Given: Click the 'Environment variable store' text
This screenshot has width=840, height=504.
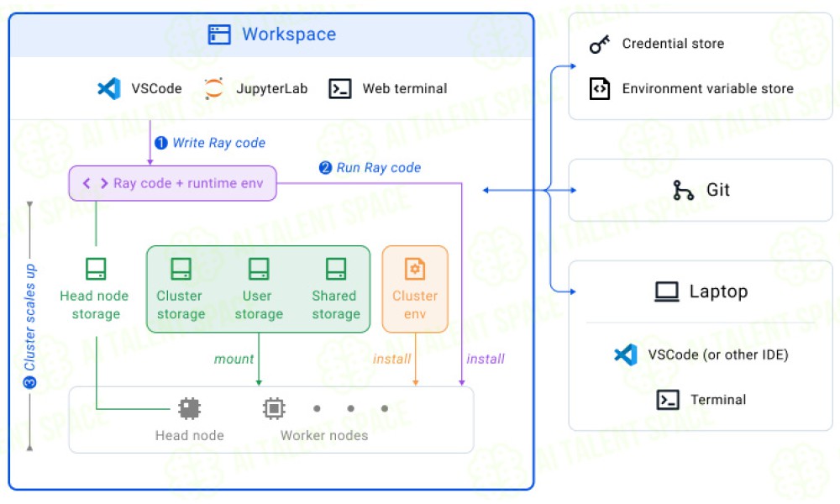Looking at the screenshot, I should point(707,88).
